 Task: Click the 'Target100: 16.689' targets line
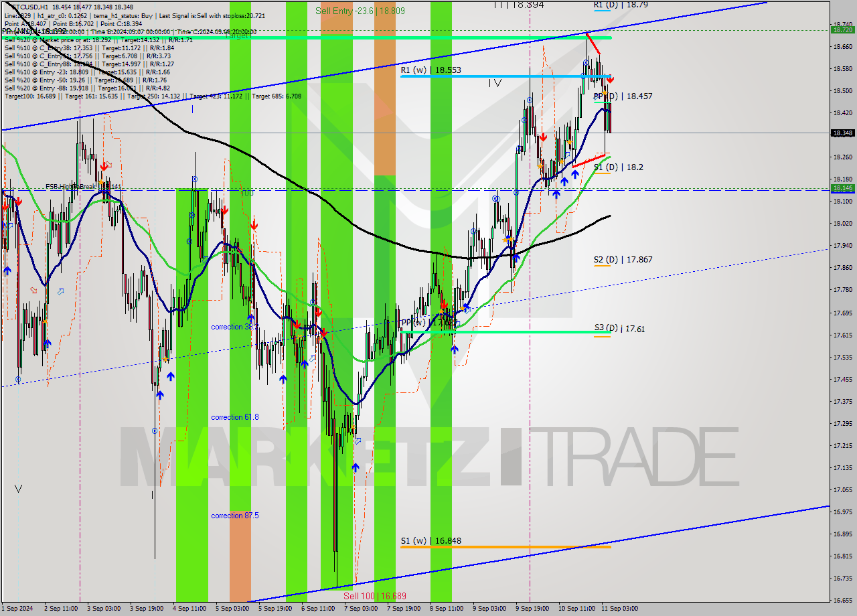(153, 96)
